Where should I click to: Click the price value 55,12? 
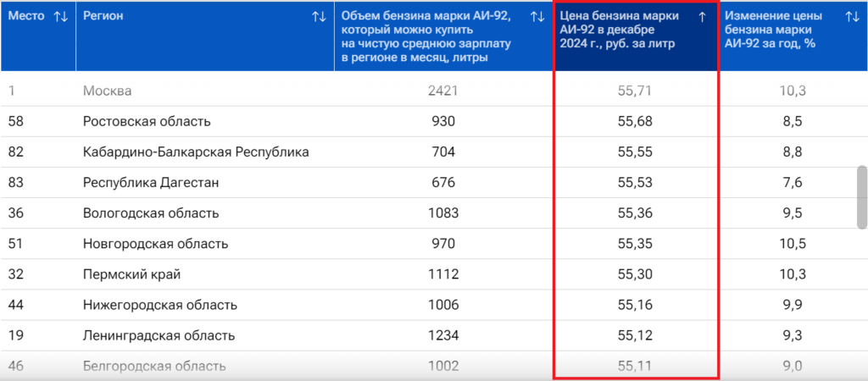(x=635, y=335)
